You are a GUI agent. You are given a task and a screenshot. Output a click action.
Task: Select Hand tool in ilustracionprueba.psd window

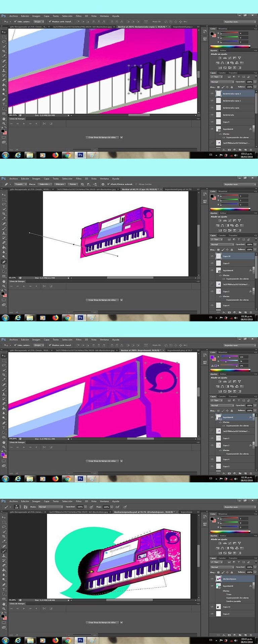pyautogui.click(x=4, y=603)
